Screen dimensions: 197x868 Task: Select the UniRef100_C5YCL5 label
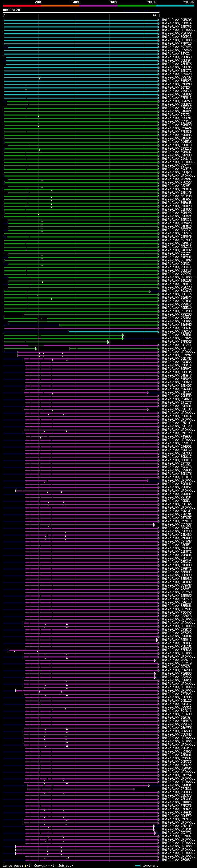[x=177, y=121]
